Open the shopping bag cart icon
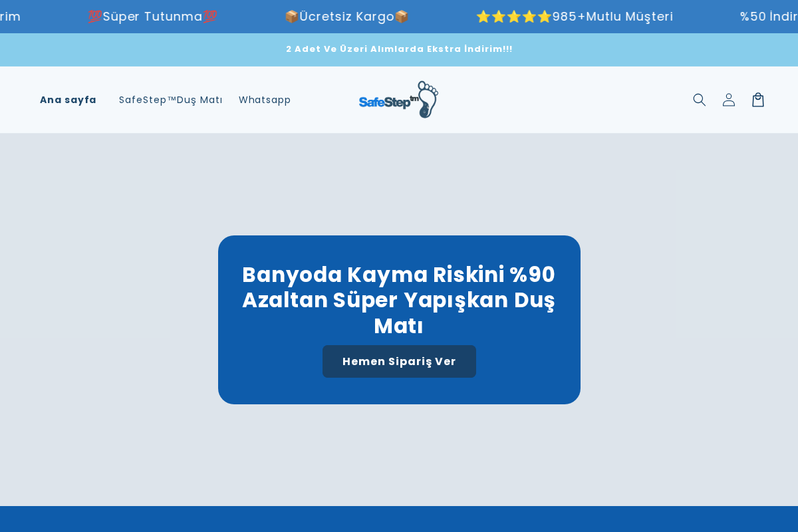This screenshot has width=798, height=532. point(757,99)
